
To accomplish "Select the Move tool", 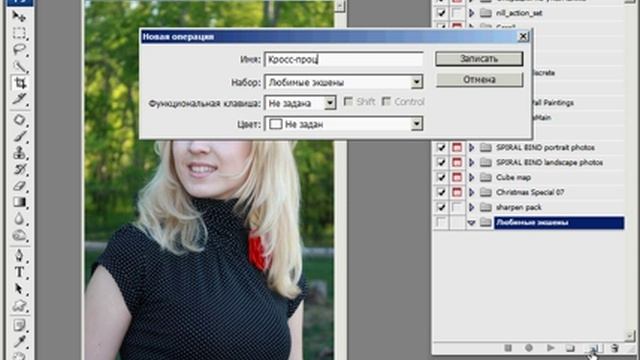I will coord(19,17).
